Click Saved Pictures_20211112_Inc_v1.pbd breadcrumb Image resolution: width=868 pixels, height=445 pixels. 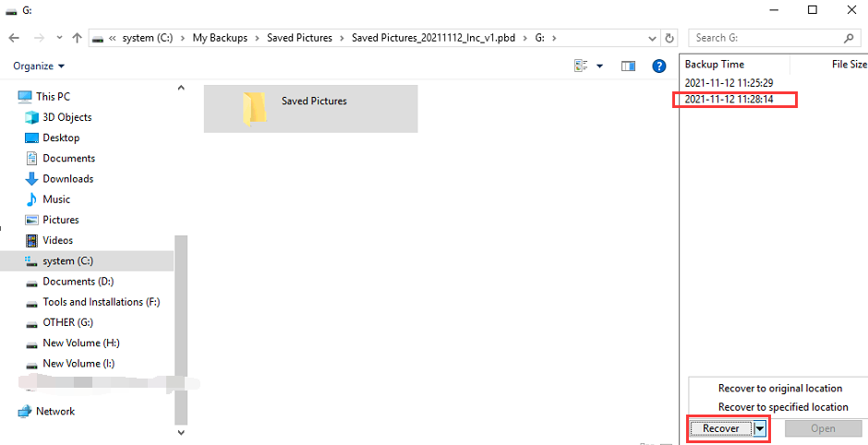[x=433, y=38]
